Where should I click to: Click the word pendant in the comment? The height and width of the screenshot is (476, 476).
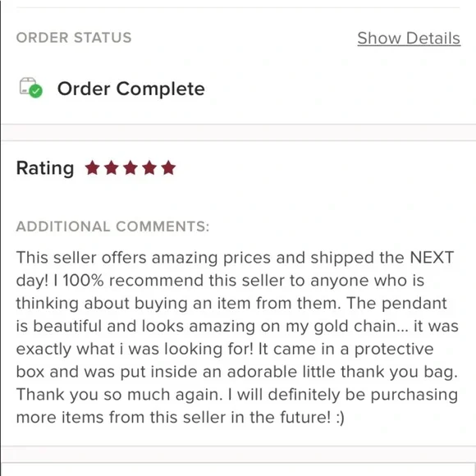(x=414, y=304)
